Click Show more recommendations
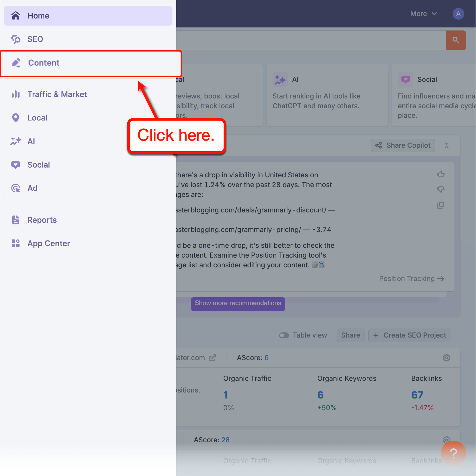This screenshot has height=476, width=476. click(238, 303)
